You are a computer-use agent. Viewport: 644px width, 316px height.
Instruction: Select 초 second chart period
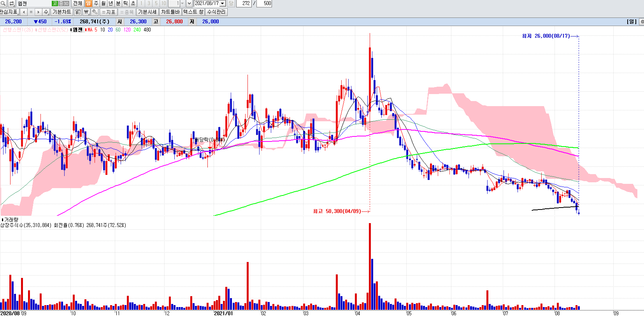tap(133, 3)
